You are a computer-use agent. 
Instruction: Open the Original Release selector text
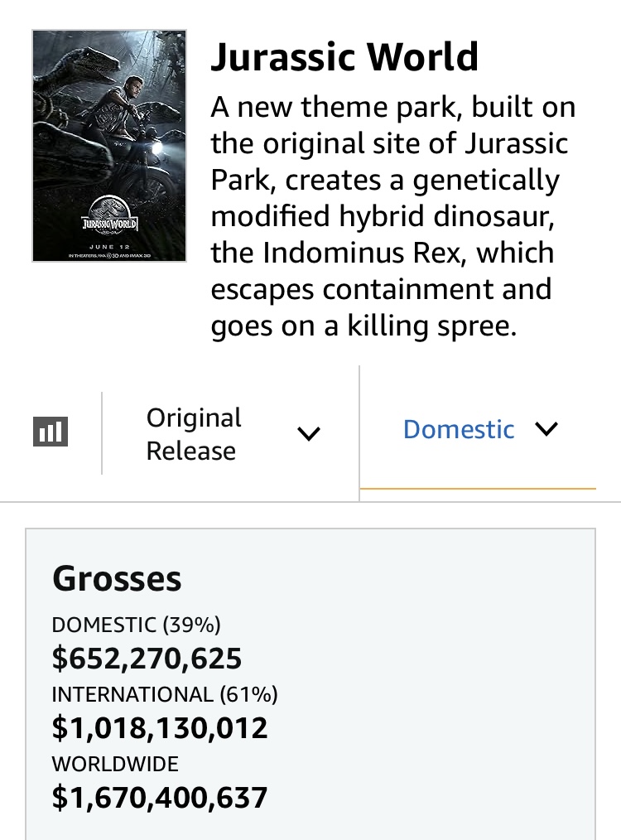point(194,434)
